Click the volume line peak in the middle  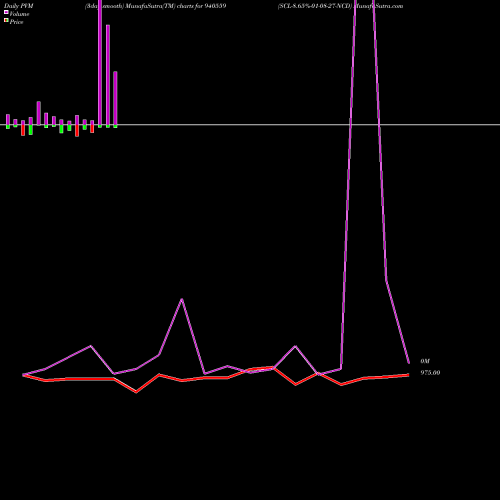tap(181, 299)
